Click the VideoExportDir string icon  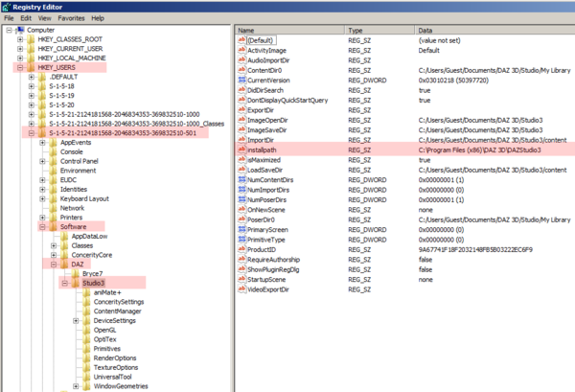click(x=241, y=289)
